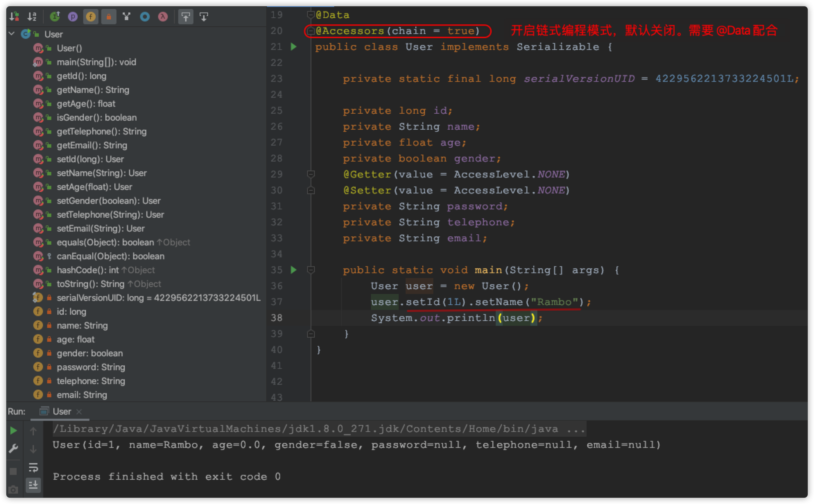Screen dimensions: 814x504
Task: Toggle Autoscroll from Source
Action: 204,16
